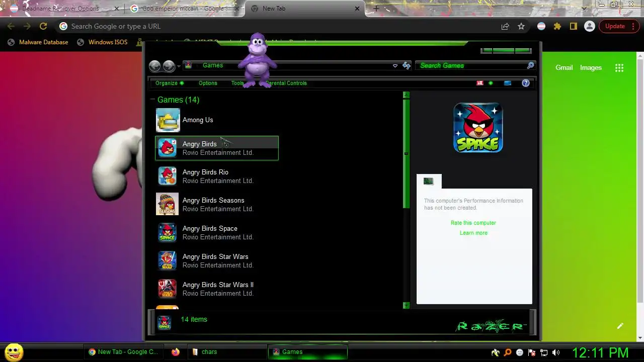Bookmark this tab with the star icon
Screen dimensions: 644x362
coord(521,26)
